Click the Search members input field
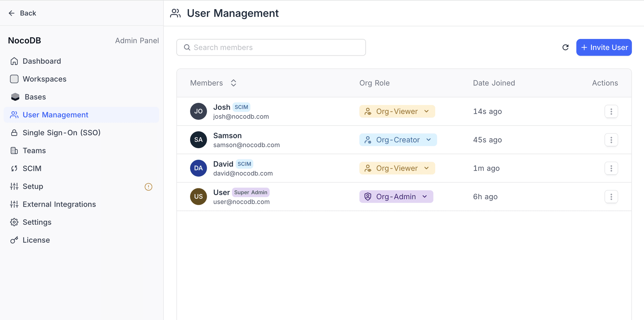 pyautogui.click(x=271, y=47)
